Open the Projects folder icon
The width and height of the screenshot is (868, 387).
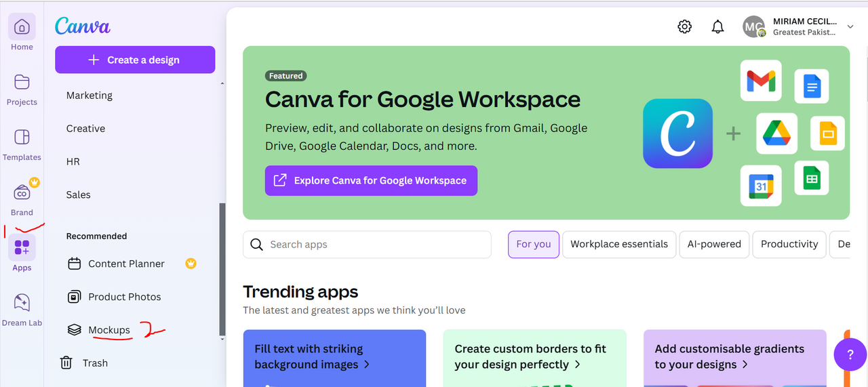click(22, 82)
